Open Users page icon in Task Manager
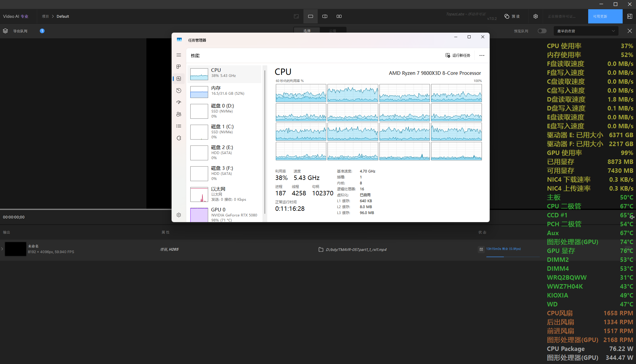This screenshot has width=636, height=364. pyautogui.click(x=179, y=114)
